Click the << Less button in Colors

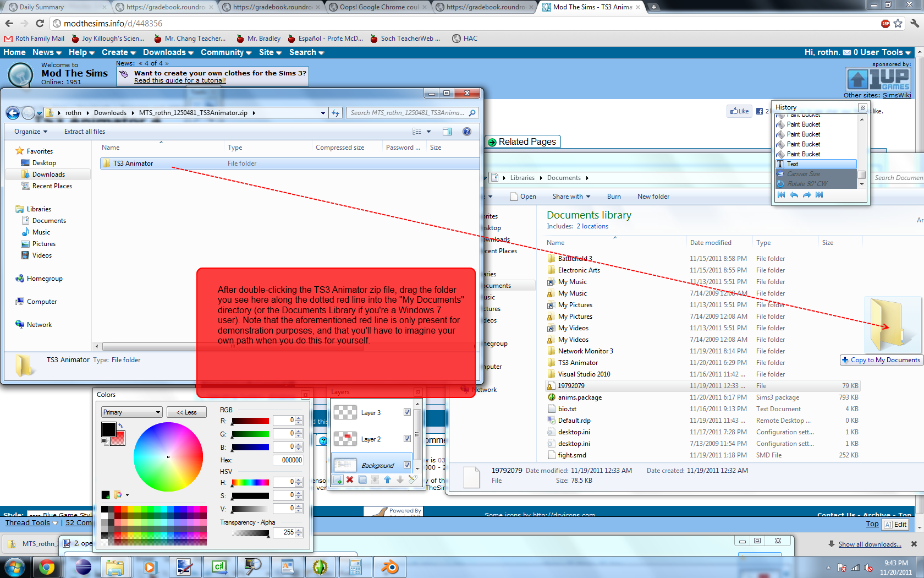tap(186, 412)
